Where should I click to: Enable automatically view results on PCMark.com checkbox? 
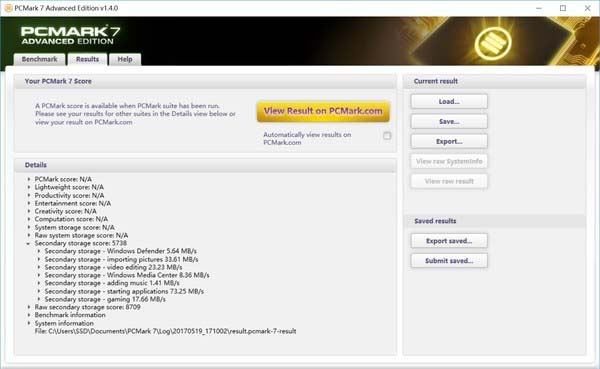[387, 136]
